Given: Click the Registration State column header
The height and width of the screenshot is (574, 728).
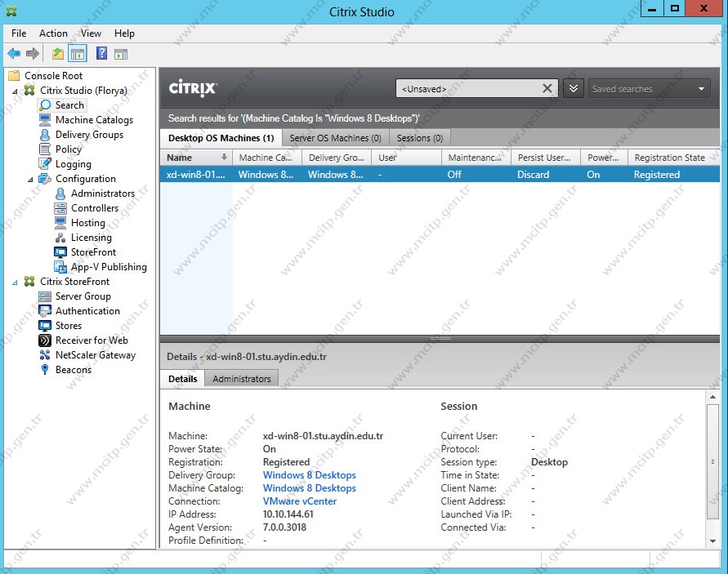Looking at the screenshot, I should tap(674, 158).
